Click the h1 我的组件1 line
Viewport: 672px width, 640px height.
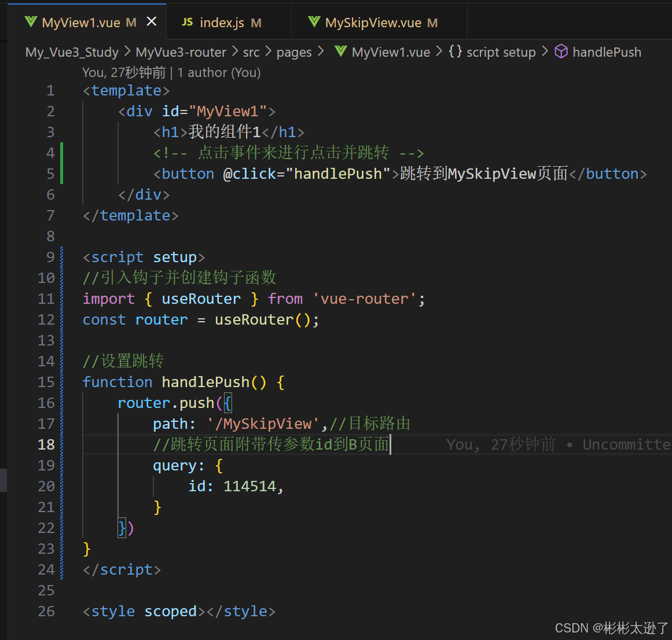[229, 132]
